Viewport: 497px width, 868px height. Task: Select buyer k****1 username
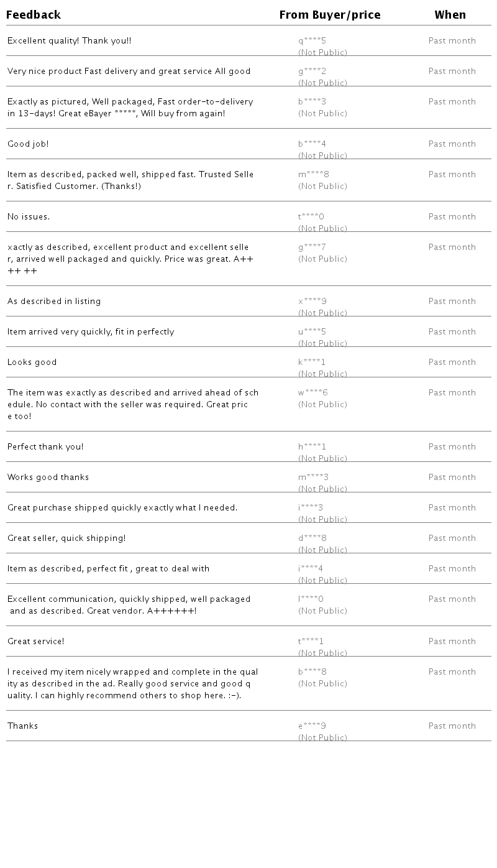[312, 362]
